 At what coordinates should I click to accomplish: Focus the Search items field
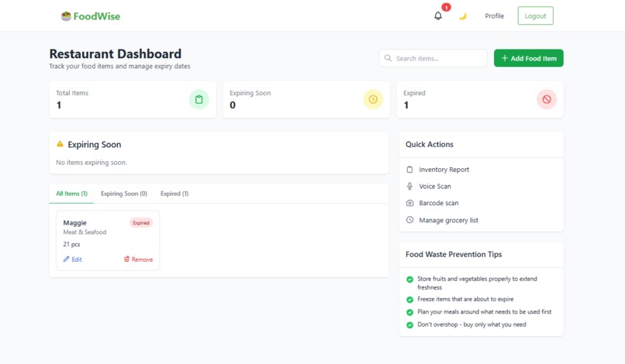tap(433, 58)
